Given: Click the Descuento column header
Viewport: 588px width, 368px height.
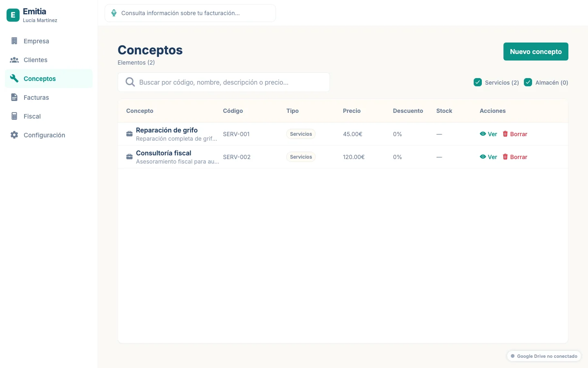Looking at the screenshot, I should (x=408, y=111).
